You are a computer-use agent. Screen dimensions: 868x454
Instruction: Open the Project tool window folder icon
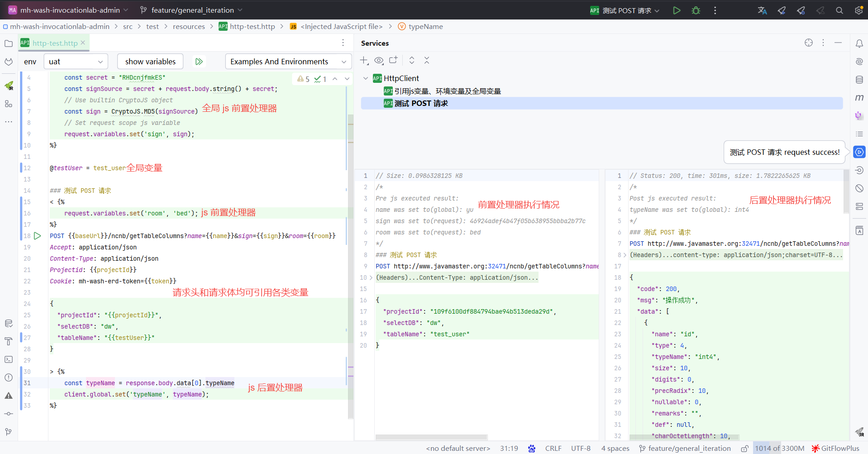9,43
